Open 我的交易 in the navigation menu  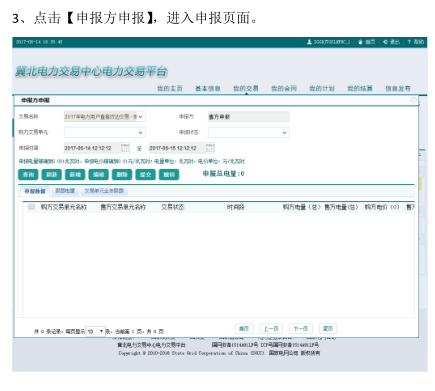(x=246, y=88)
